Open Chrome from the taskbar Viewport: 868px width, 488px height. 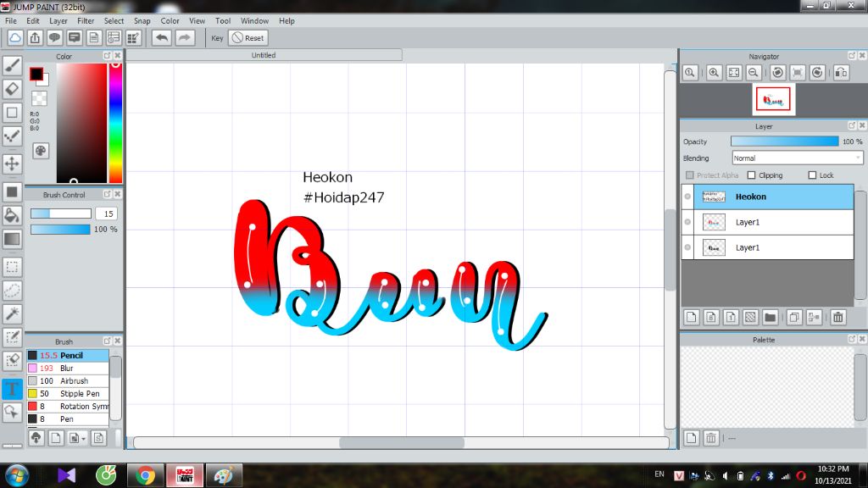(145, 475)
